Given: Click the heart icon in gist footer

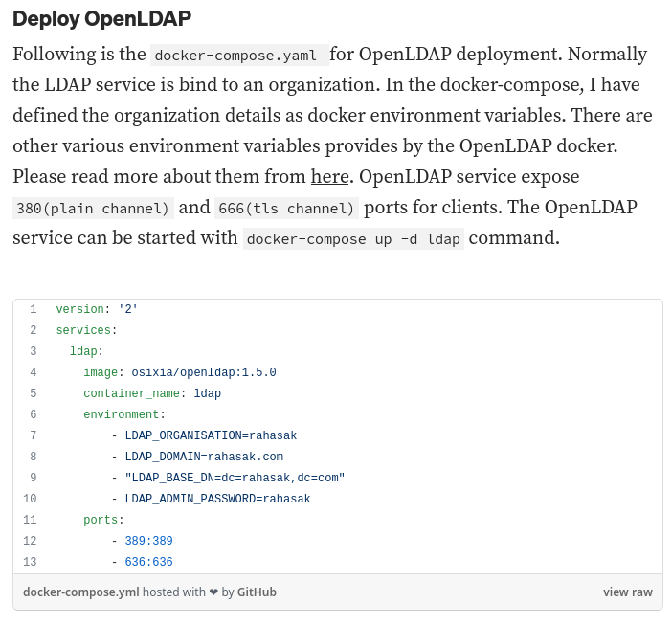Looking at the screenshot, I should [x=213, y=592].
